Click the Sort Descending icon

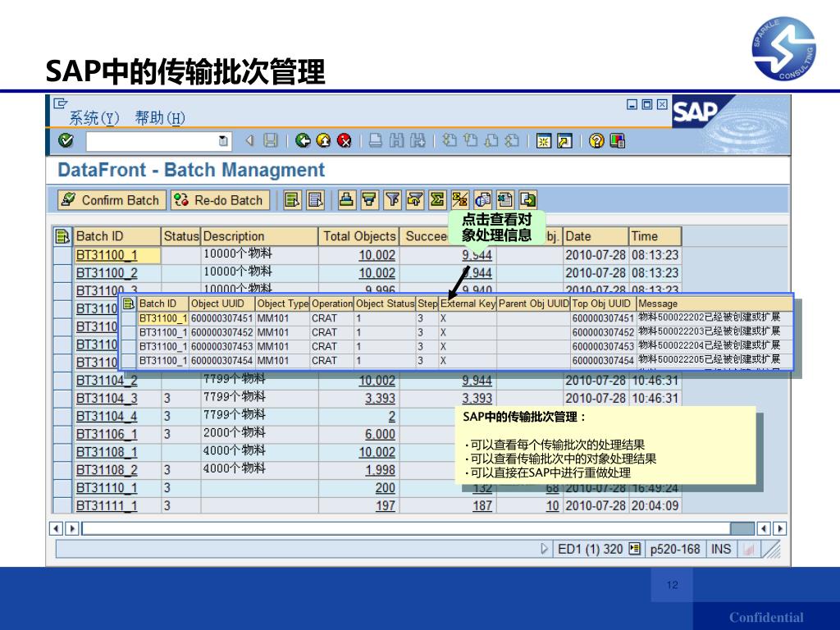tap(369, 200)
